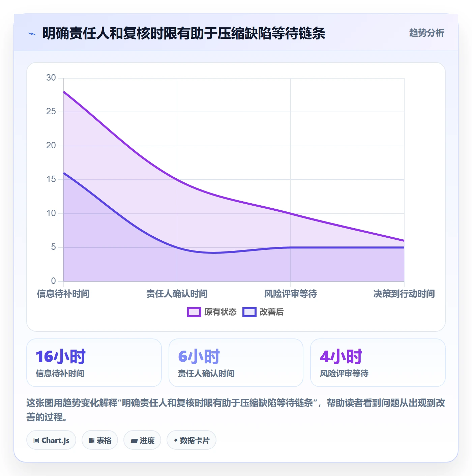
Task: Toggle the 原有状态 legend item
Action: tap(212, 312)
